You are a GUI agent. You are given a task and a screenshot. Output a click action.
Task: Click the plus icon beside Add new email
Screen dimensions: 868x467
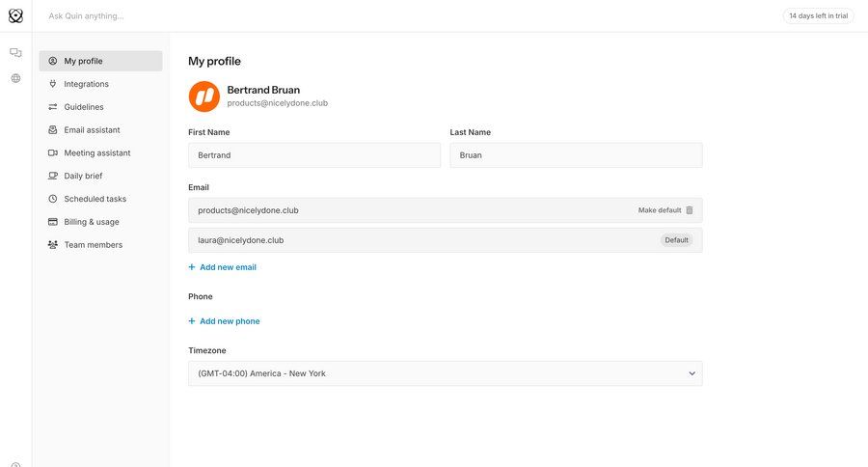coord(192,267)
